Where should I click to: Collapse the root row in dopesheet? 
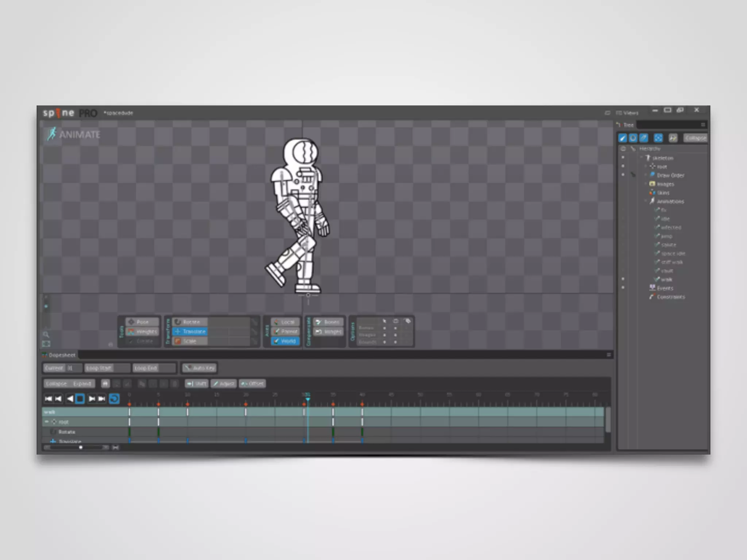point(47,422)
